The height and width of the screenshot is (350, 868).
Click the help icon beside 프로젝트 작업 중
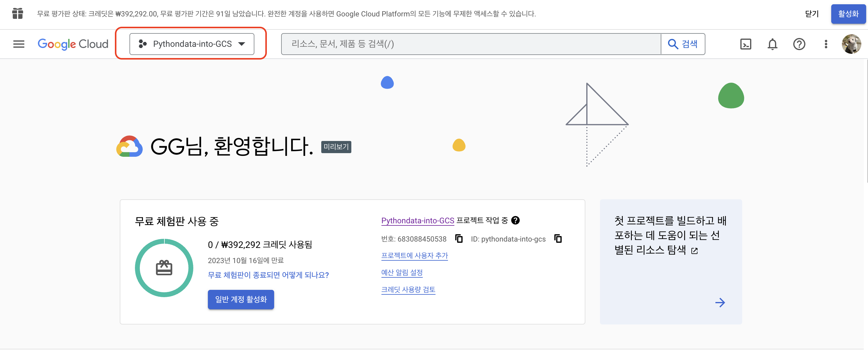tap(515, 220)
